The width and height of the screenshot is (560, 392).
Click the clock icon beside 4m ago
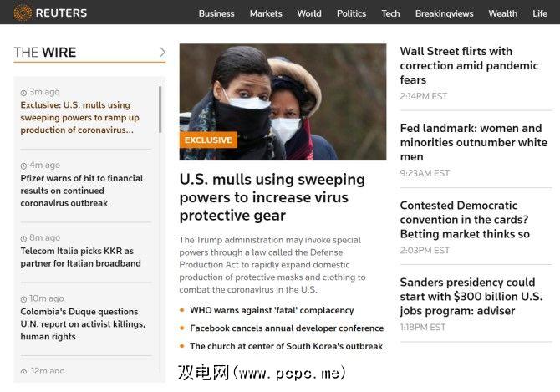[x=23, y=166]
